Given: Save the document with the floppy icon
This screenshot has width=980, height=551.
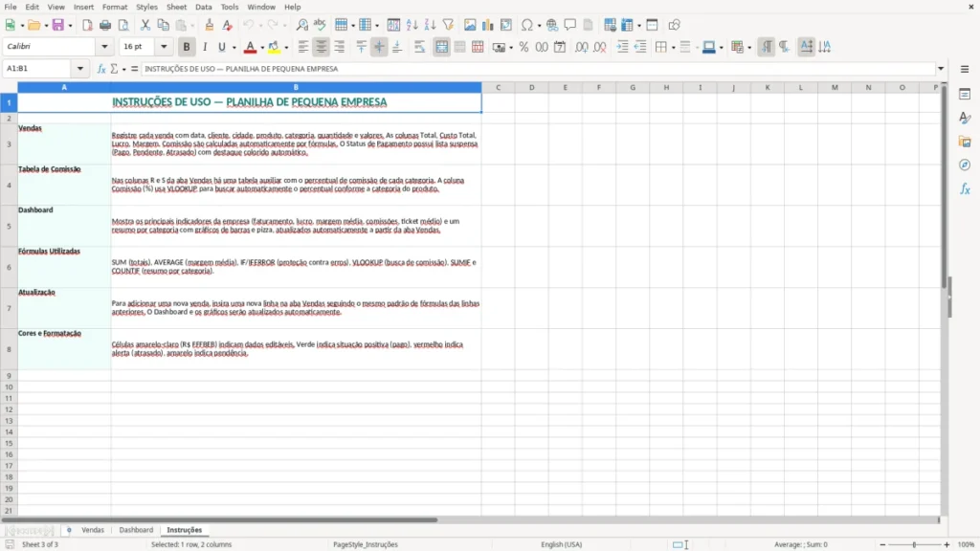Looking at the screenshot, I should click(58, 25).
